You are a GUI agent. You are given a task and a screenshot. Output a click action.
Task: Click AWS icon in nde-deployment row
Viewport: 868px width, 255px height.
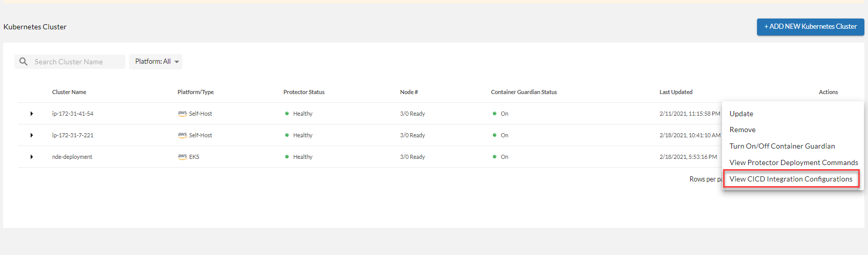point(182,157)
